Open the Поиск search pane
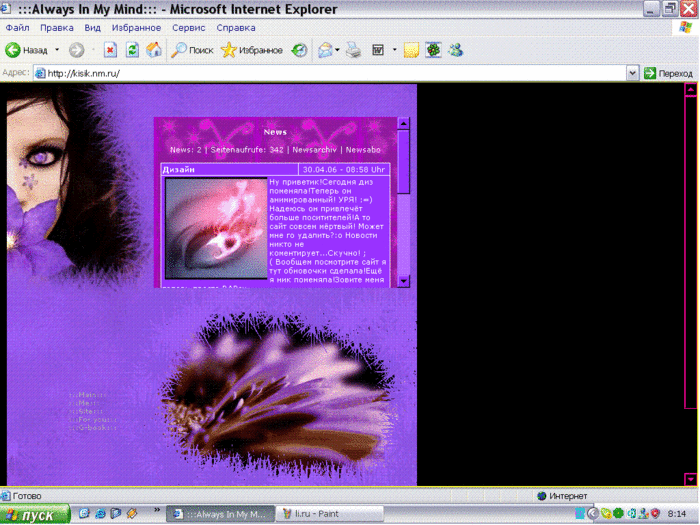This screenshot has width=700, height=525. pos(192,50)
